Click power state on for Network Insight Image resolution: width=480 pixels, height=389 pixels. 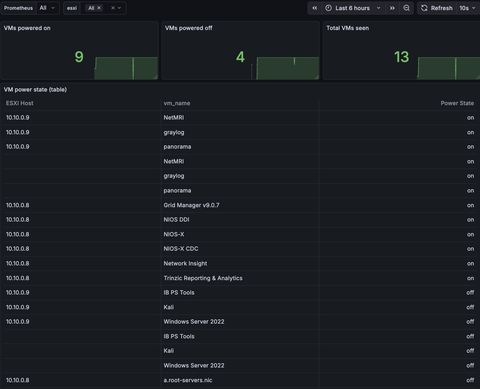pos(470,263)
